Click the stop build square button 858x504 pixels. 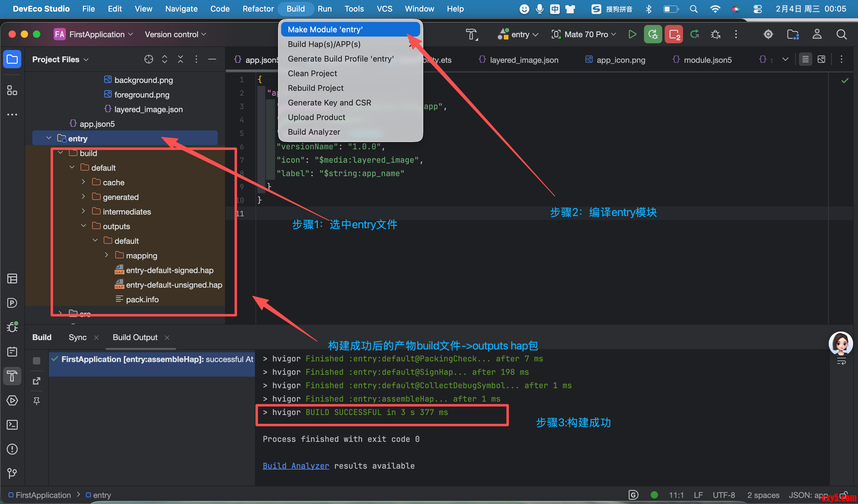point(36,361)
